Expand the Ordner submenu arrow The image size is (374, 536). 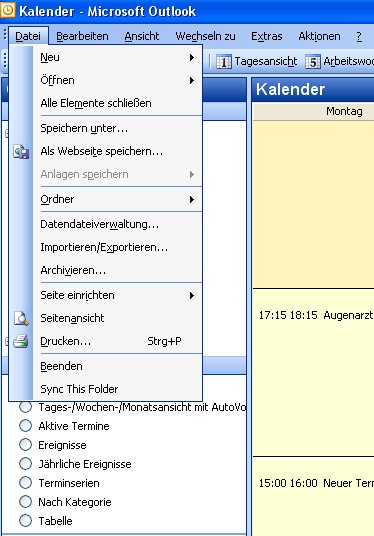(192, 199)
